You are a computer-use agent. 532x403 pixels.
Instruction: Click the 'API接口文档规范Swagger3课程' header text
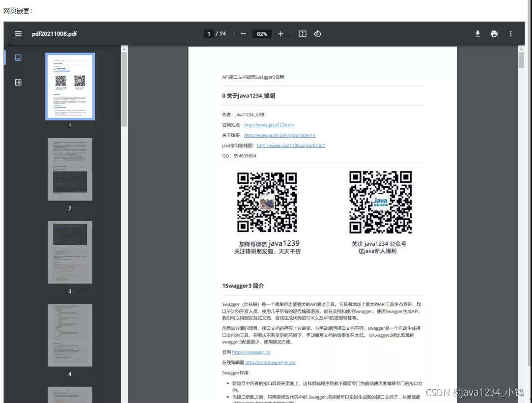click(x=253, y=77)
